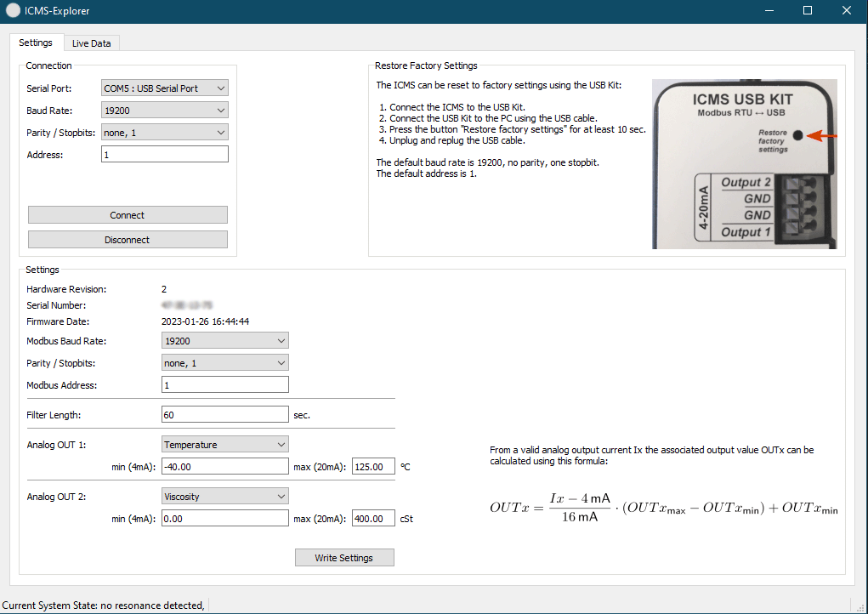This screenshot has width=868, height=614.
Task: Click Analog OUT 1 max (20mA) field
Action: (373, 467)
